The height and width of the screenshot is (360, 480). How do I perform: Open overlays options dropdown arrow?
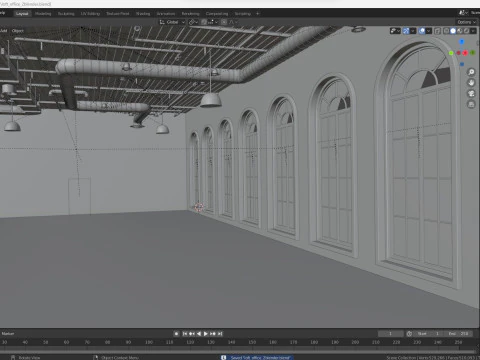429,31
